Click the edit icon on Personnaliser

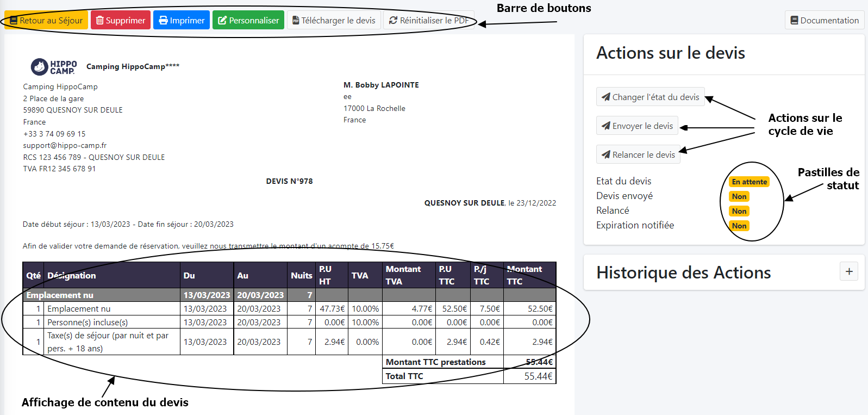[x=222, y=21]
